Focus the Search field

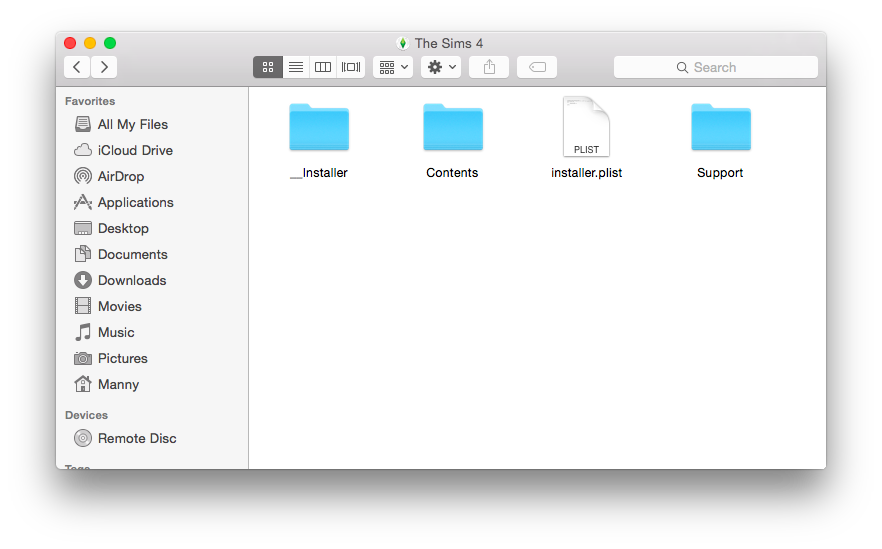716,67
